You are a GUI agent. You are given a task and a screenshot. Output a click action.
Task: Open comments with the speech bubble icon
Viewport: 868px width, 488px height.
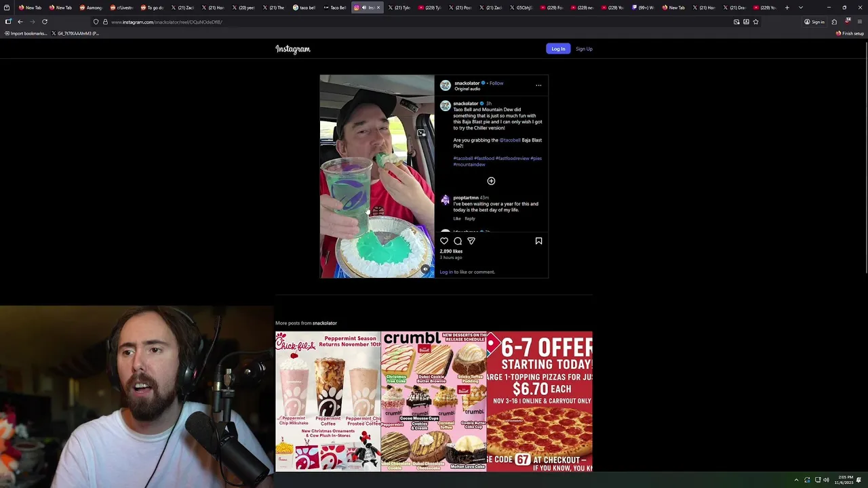[x=458, y=241]
